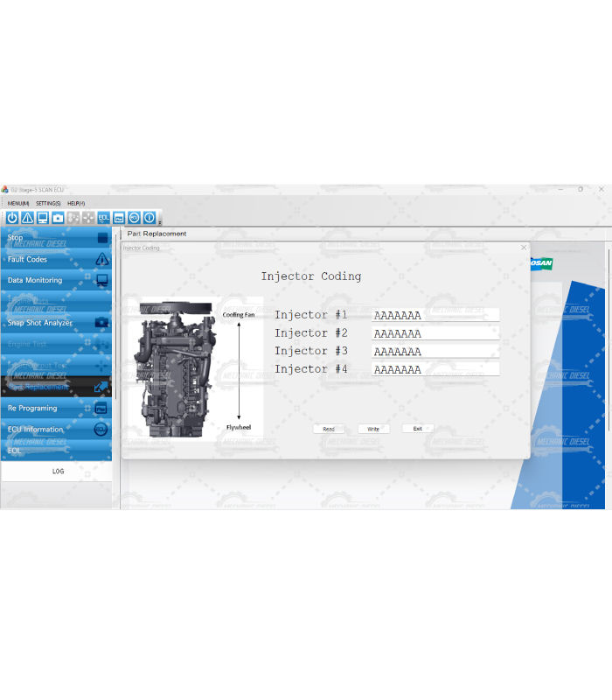The width and height of the screenshot is (612, 700).
Task: Click the warning triangle toolbar icon
Action: click(x=27, y=218)
